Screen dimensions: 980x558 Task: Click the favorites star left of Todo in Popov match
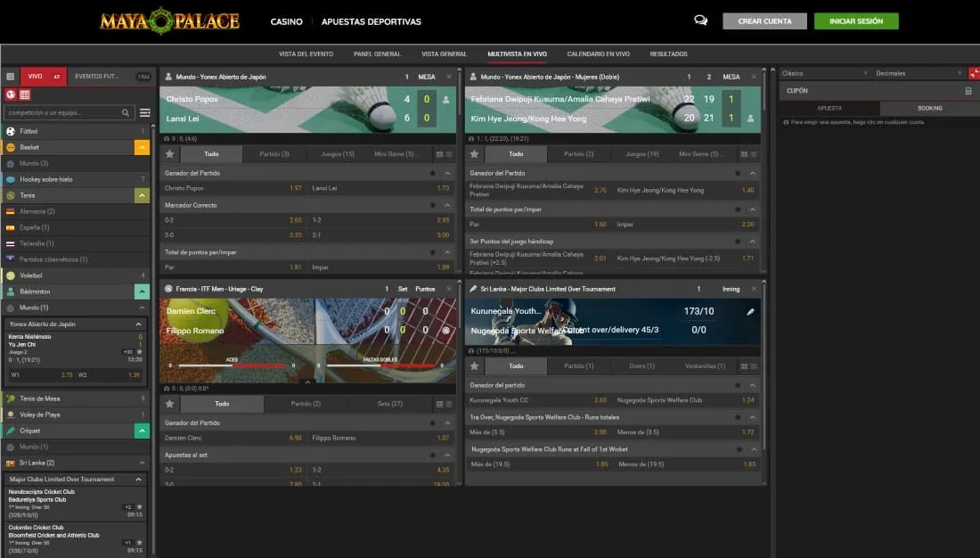click(169, 154)
